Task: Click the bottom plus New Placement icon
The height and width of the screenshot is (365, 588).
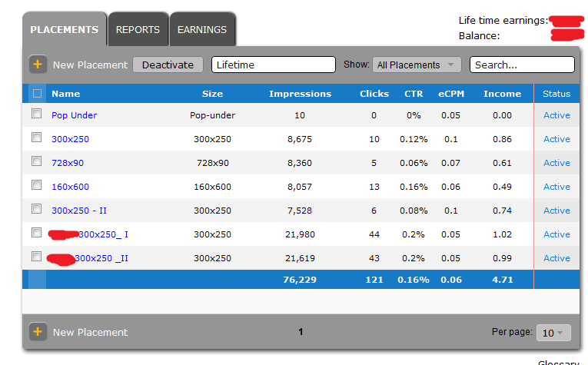Action: 38,332
